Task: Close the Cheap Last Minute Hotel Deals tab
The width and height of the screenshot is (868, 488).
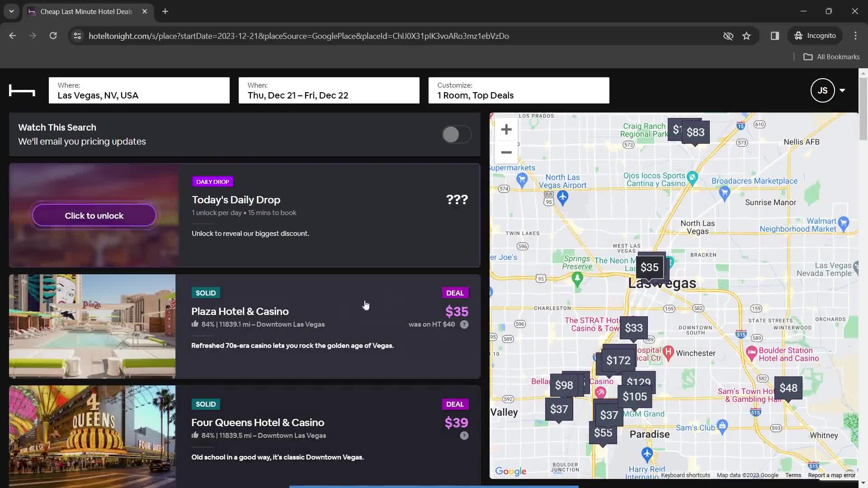Action: pyautogui.click(x=145, y=11)
